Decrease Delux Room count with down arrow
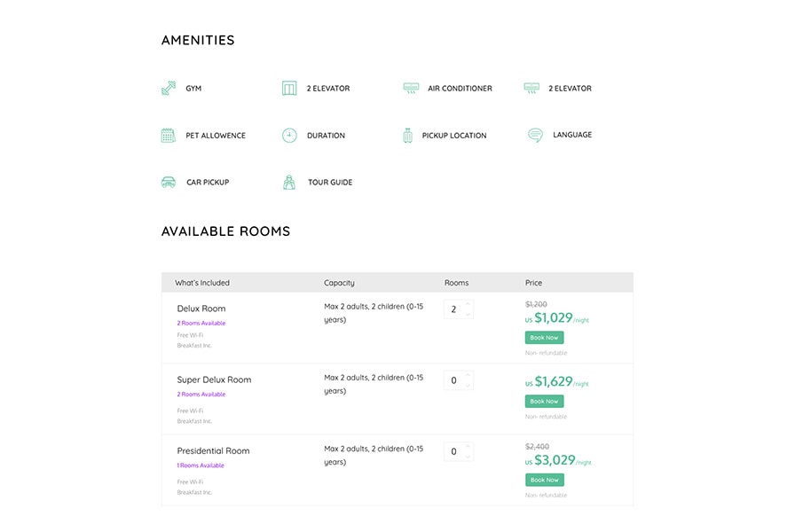Image resolution: width=795 pixels, height=532 pixels. 468,315
